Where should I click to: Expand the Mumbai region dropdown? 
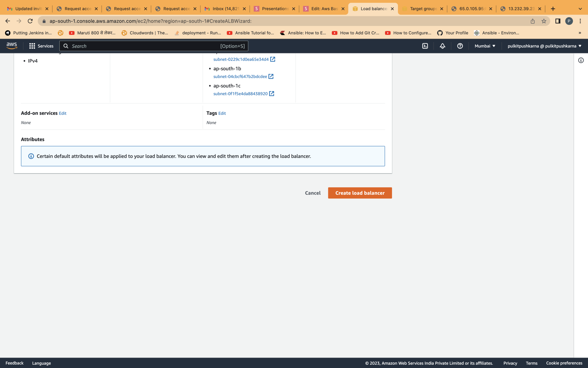coord(485,46)
